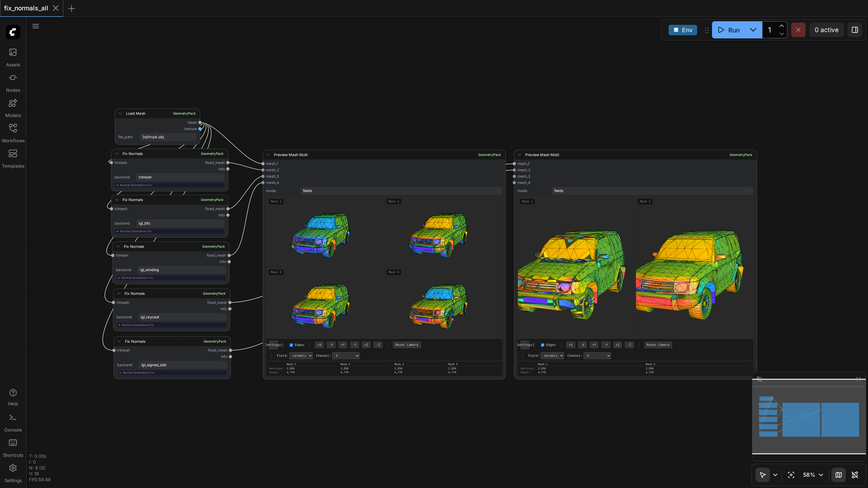Set +Y view in right preview
Viewport: 868px width, 488px height.
click(594, 345)
